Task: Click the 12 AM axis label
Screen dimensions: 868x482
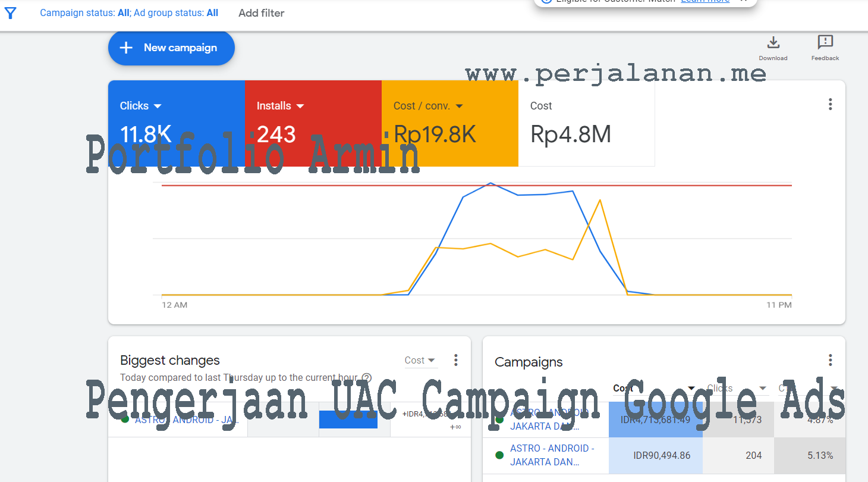Action: click(x=174, y=305)
